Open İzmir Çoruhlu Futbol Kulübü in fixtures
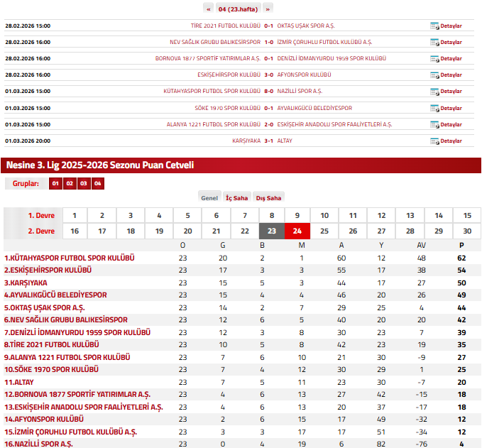This screenshot has height=448, width=482. point(324,42)
